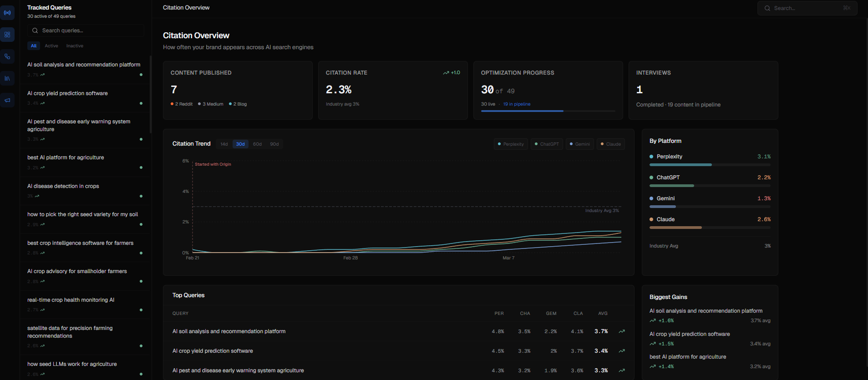Click the gain arrow under AI crop yield in Biggest Gains
Screen dimensions: 868x380
click(x=653, y=344)
